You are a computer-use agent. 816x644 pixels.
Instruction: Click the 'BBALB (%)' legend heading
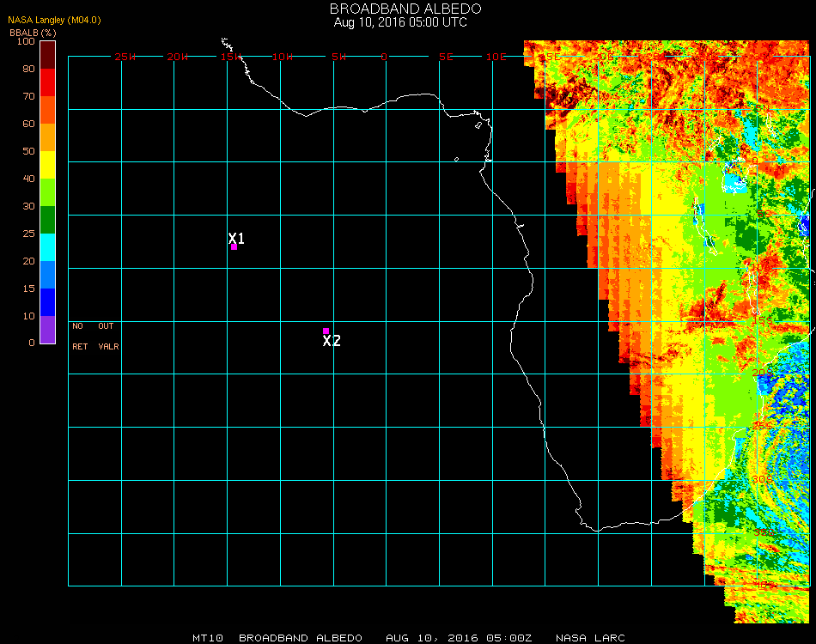point(33,33)
